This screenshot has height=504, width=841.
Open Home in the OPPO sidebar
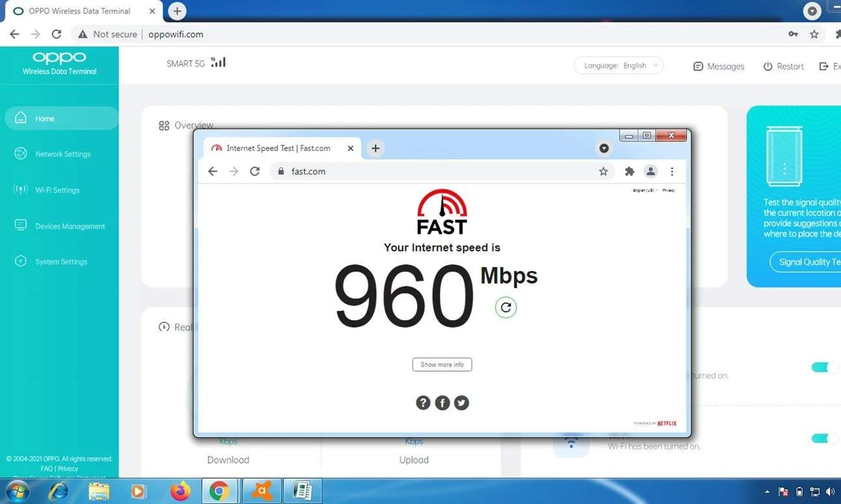61,119
